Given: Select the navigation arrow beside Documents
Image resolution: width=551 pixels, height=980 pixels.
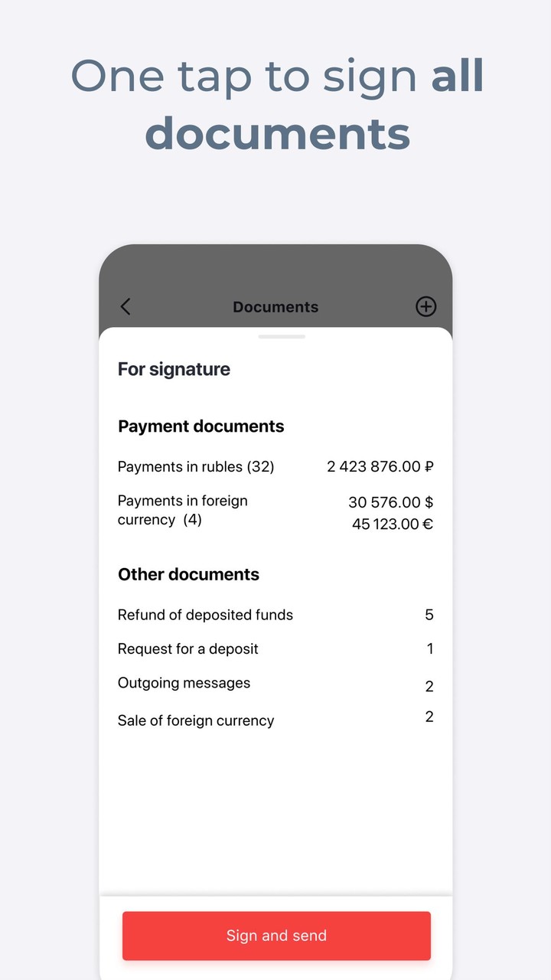Looking at the screenshot, I should (125, 306).
